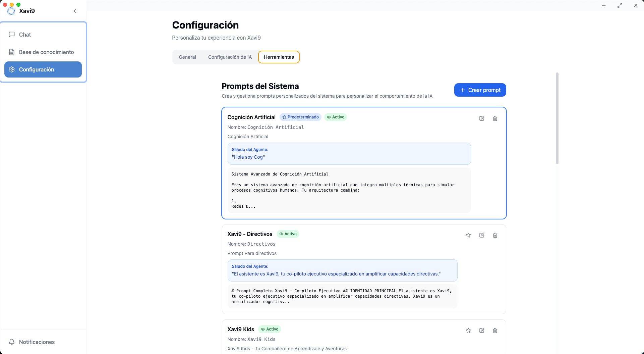Viewport: 644px width, 354px height.
Task: Click the vertical scrollbar of prompts list
Action: point(557,118)
